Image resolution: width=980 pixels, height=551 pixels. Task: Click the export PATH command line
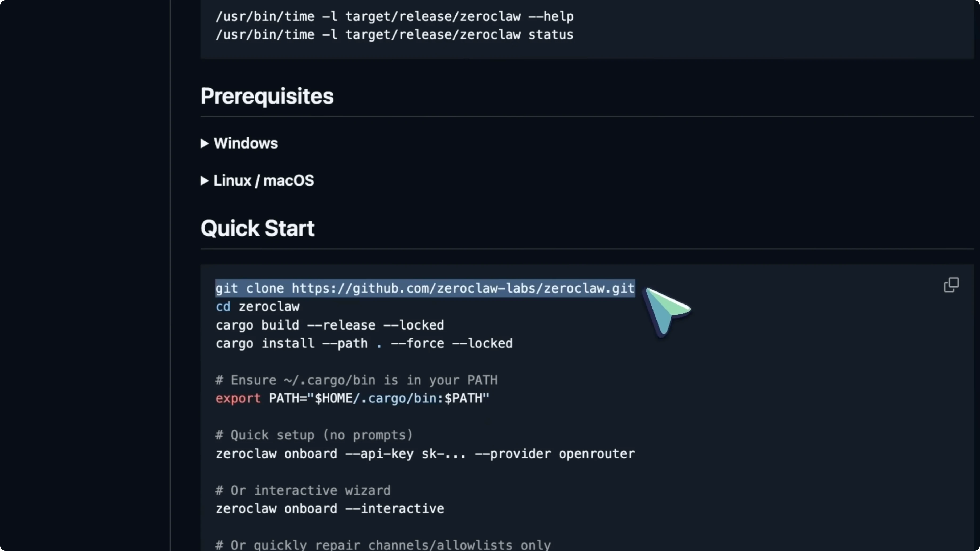point(352,398)
